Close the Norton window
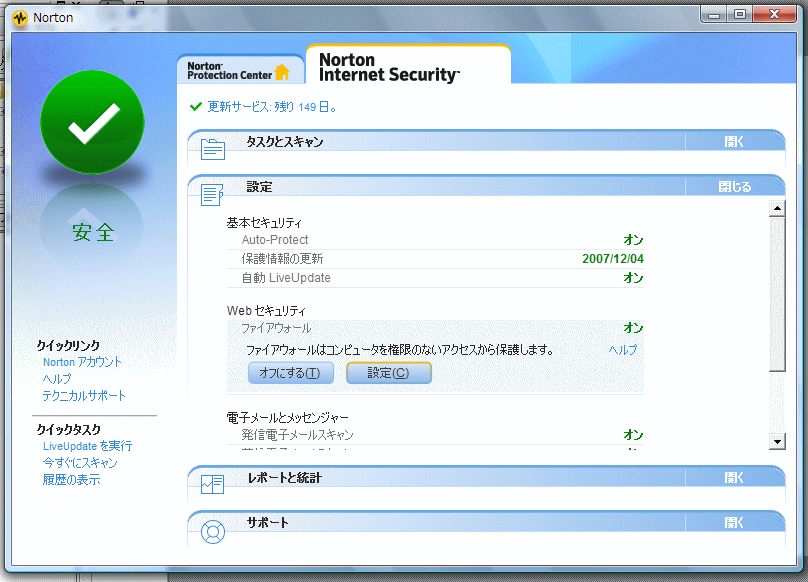 [x=775, y=15]
